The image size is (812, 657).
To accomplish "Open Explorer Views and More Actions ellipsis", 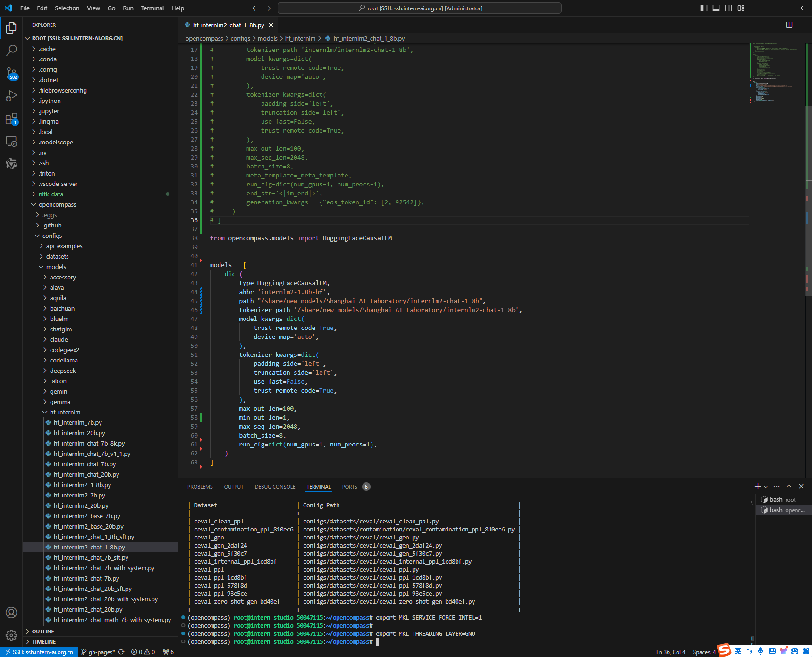I will click(x=167, y=25).
